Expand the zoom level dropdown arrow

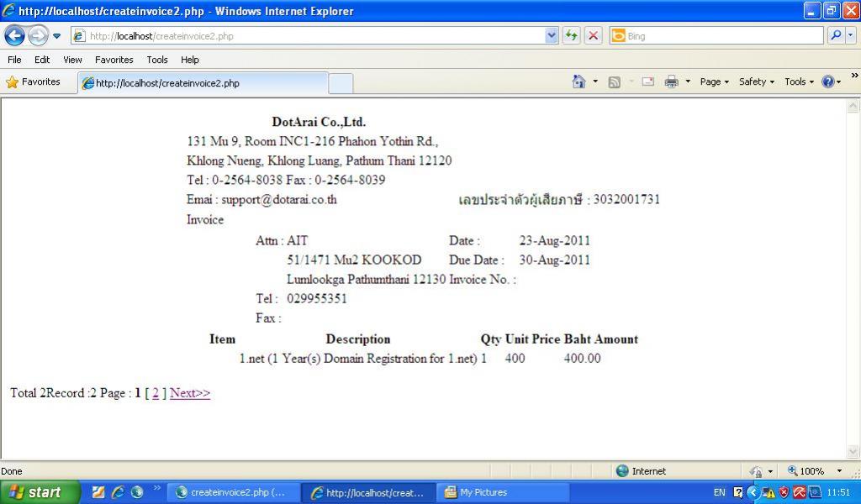point(839,471)
